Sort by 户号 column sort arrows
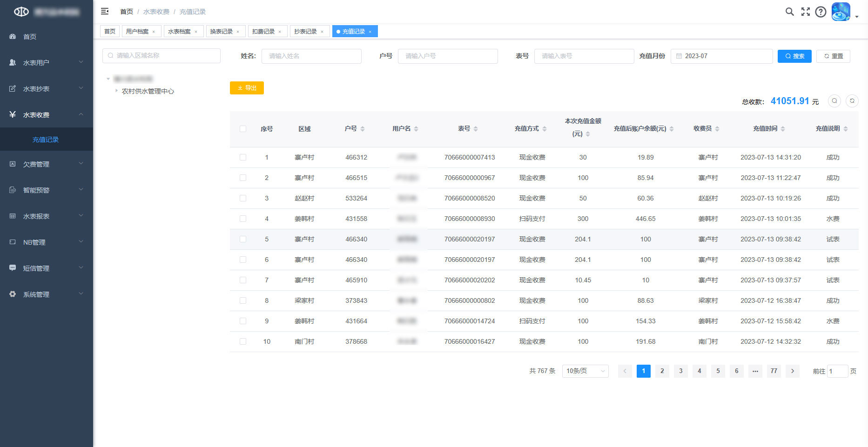The image size is (868, 447). click(363, 129)
